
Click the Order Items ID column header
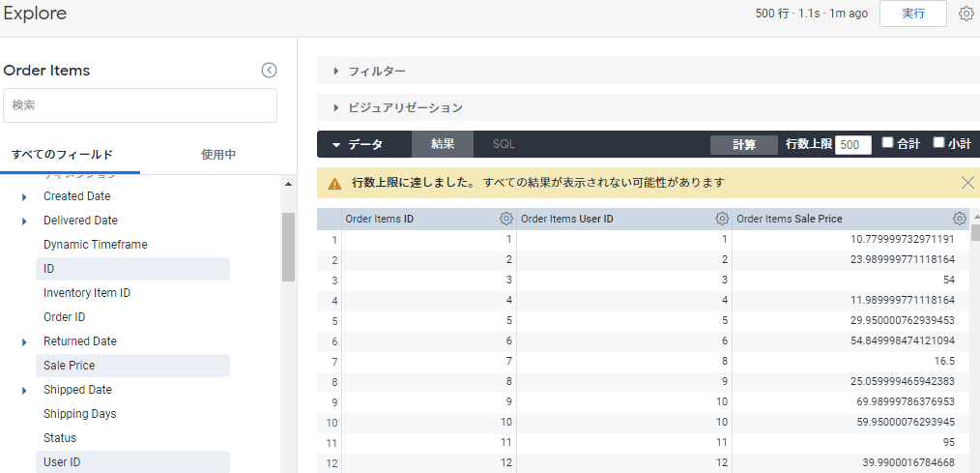pos(429,219)
